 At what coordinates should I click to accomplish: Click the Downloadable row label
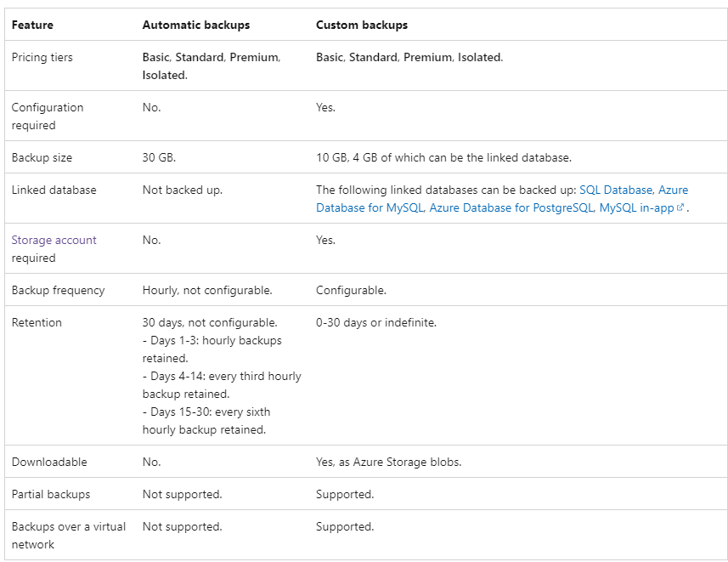click(x=49, y=462)
